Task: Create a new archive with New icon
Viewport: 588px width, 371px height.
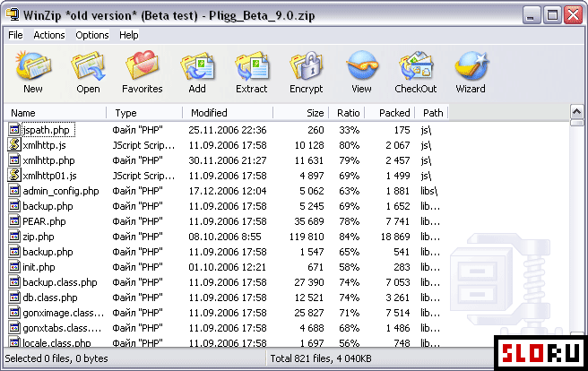Action: tap(33, 66)
